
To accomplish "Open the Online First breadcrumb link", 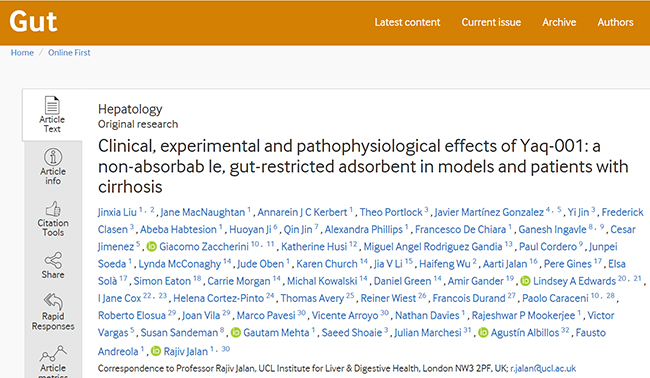I will pyautogui.click(x=69, y=53).
